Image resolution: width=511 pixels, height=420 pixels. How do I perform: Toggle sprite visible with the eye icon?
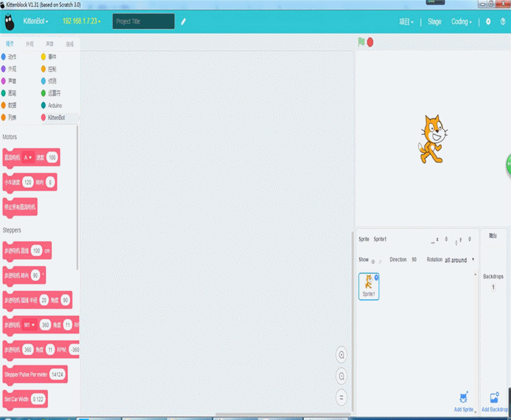[373, 262]
